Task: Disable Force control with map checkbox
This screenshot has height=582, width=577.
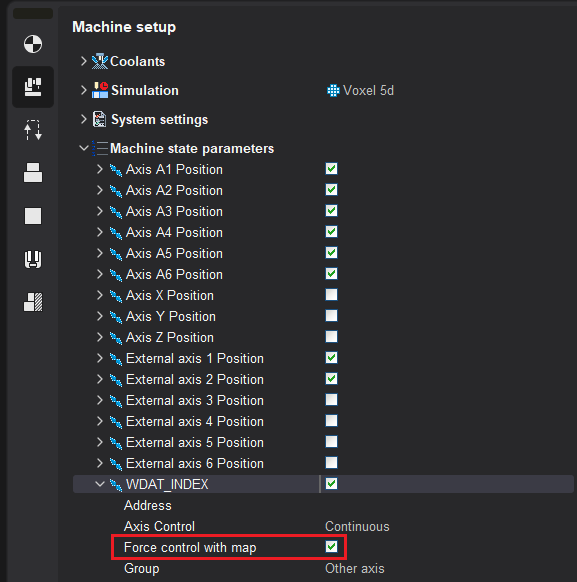Action: pyautogui.click(x=331, y=547)
